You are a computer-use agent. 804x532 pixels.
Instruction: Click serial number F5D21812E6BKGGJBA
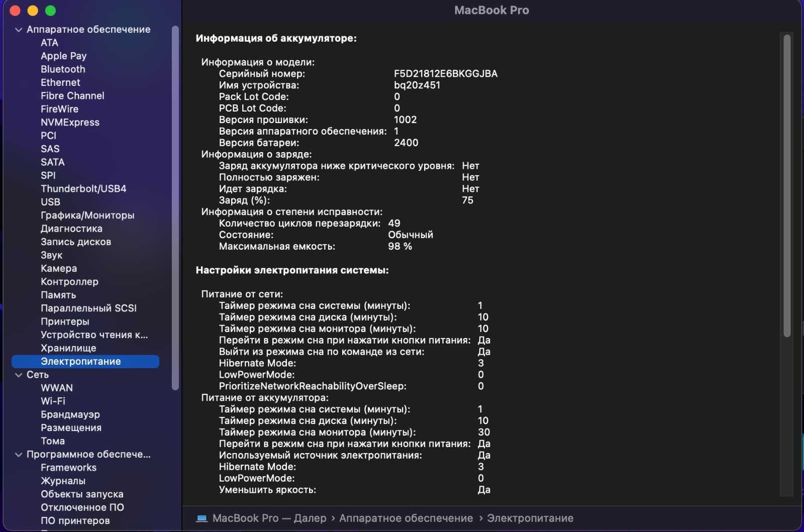446,74
